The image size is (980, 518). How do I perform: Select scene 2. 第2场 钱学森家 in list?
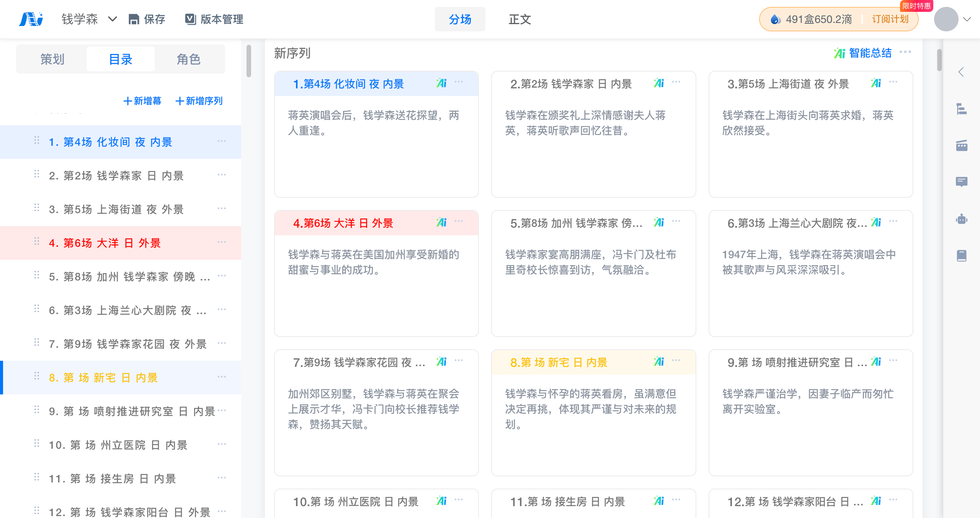tap(121, 176)
